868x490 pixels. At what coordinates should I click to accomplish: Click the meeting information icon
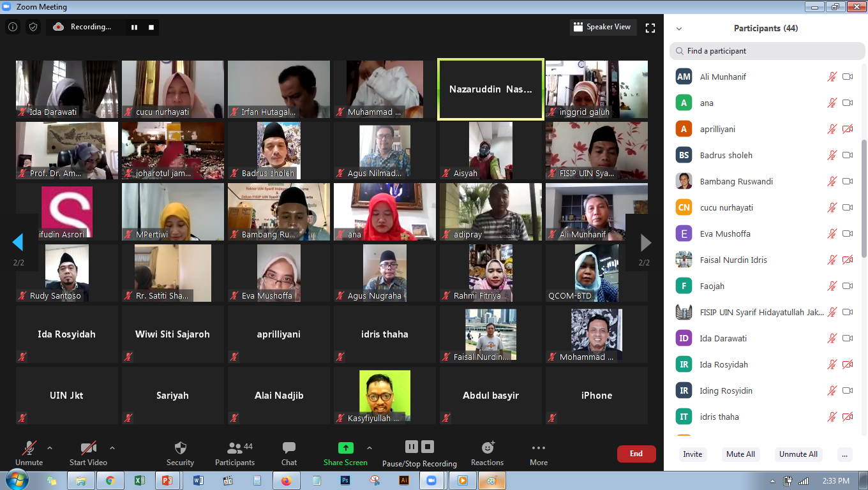click(13, 27)
